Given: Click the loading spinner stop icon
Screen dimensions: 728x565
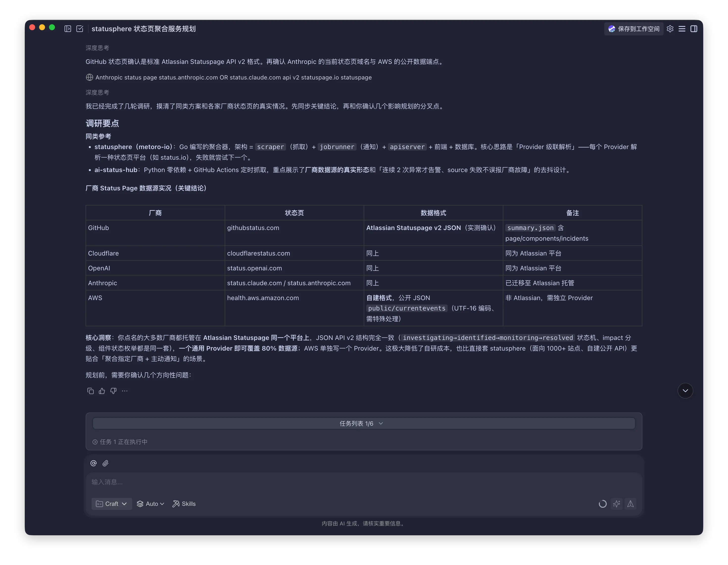Looking at the screenshot, I should coord(602,504).
